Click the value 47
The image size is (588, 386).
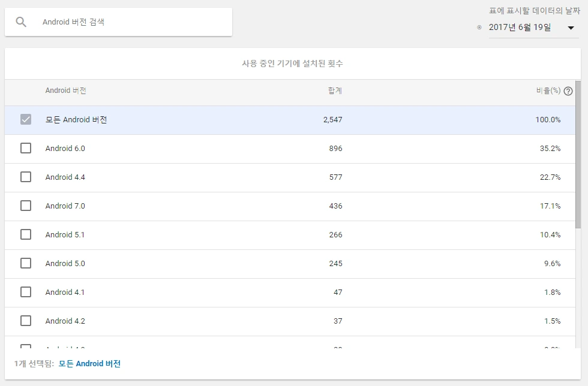[x=338, y=292]
